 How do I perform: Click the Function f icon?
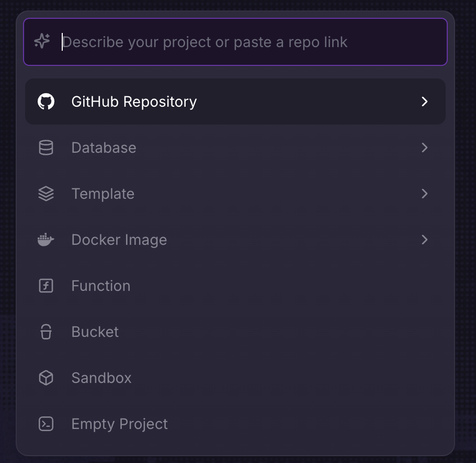(x=46, y=286)
